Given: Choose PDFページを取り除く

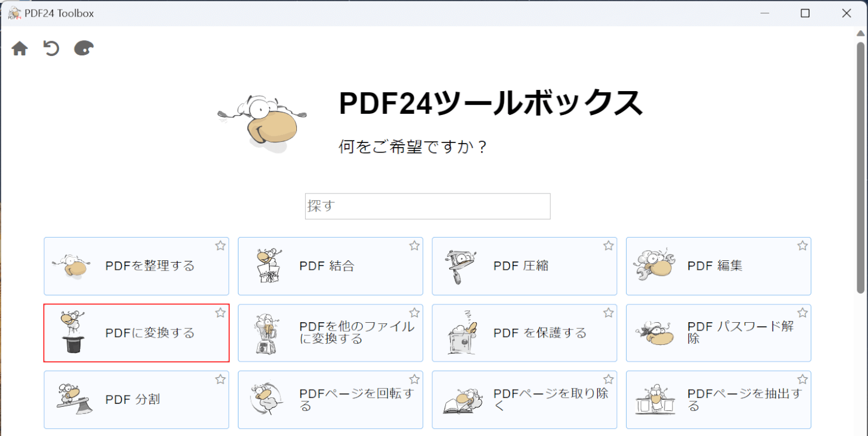Looking at the screenshot, I should tap(524, 400).
